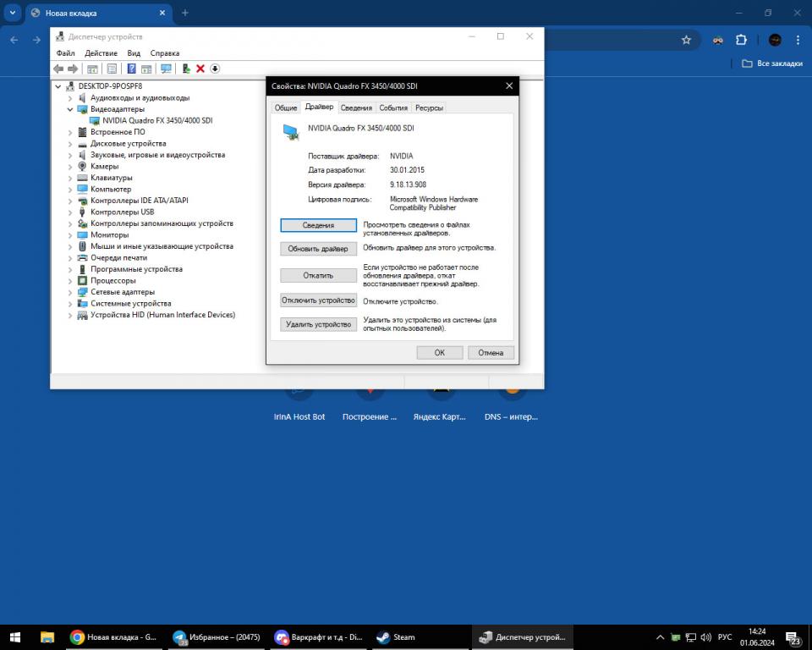Click the action pane toolbar icon after Help
This screenshot has width=812, height=650.
pyautogui.click(x=146, y=69)
